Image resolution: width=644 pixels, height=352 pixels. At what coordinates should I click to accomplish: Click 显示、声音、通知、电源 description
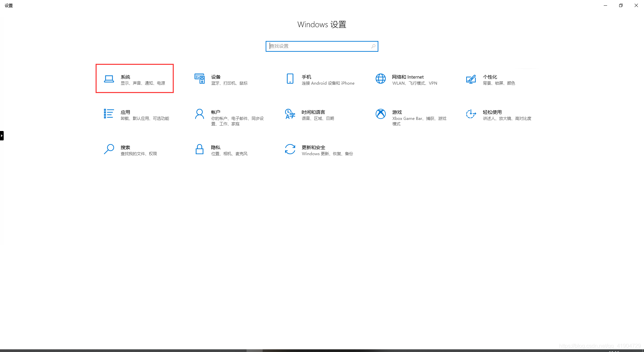tap(143, 83)
